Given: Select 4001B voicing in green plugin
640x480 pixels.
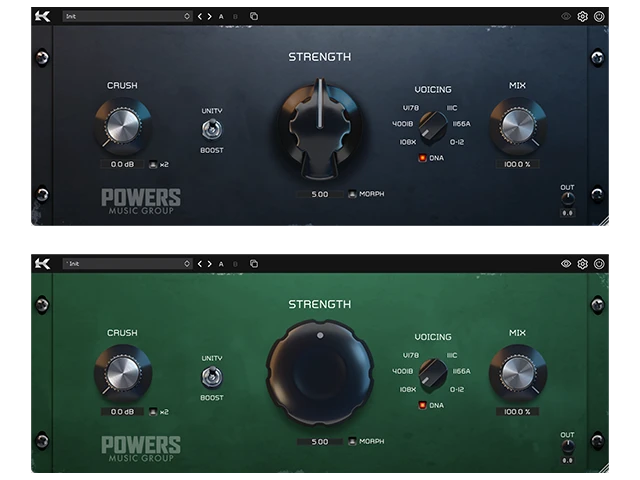Looking at the screenshot, I should tap(402, 371).
